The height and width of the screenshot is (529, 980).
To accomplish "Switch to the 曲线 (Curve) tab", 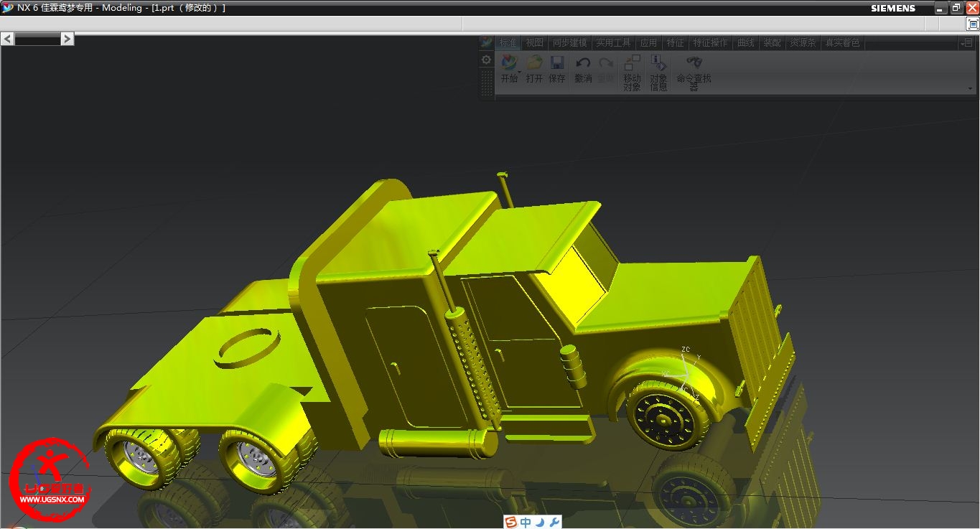I will [x=746, y=42].
